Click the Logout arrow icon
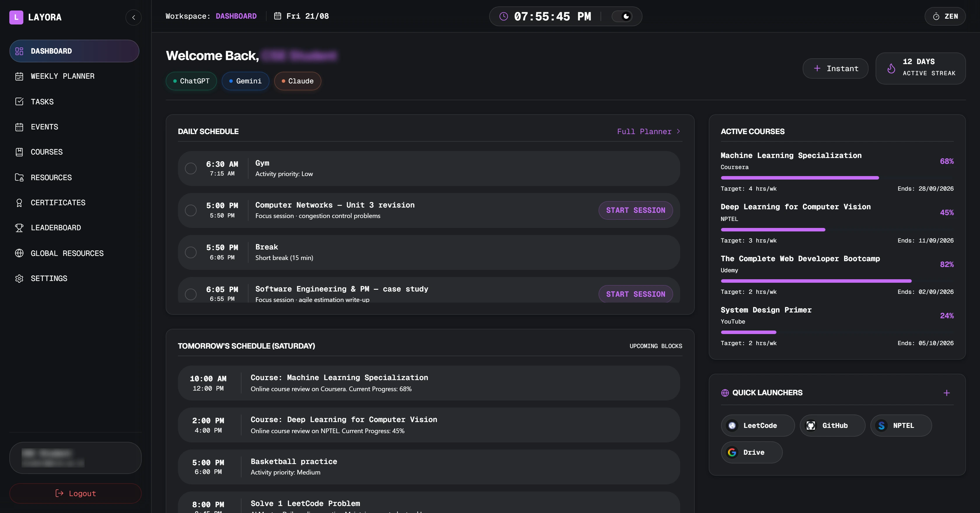Screen dimensions: 980x513 59,493
